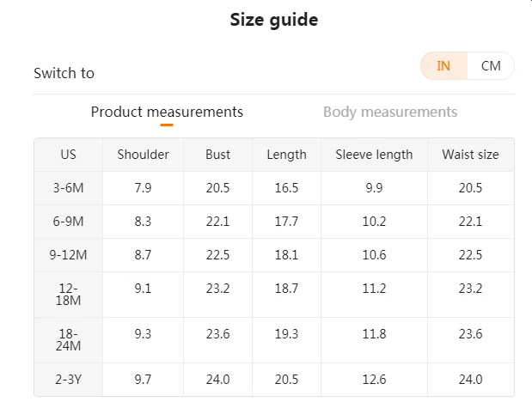Click the 7.9 shoulder value
Image resolution: width=532 pixels, height=408 pixels.
coord(144,188)
